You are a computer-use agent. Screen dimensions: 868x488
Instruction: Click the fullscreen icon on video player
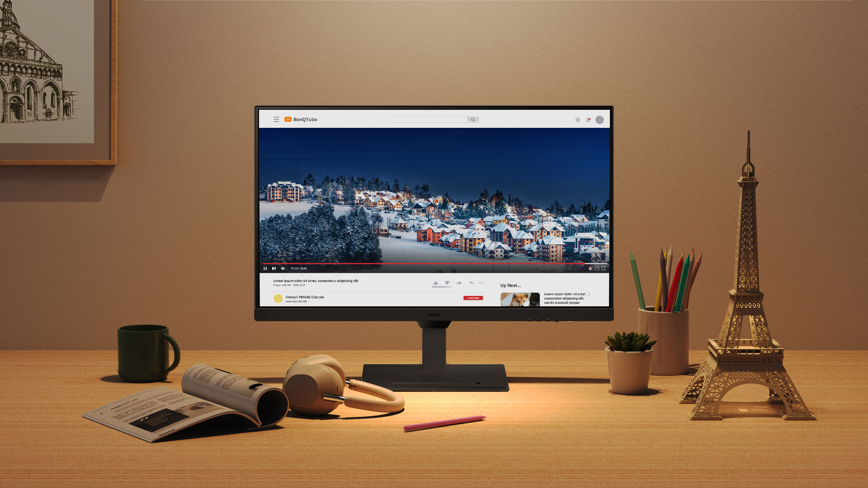click(604, 268)
